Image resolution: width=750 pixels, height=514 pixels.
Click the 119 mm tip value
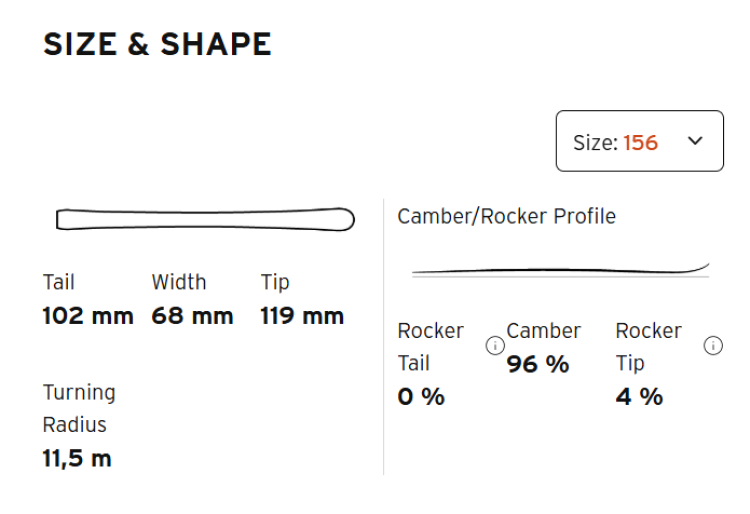point(302,316)
